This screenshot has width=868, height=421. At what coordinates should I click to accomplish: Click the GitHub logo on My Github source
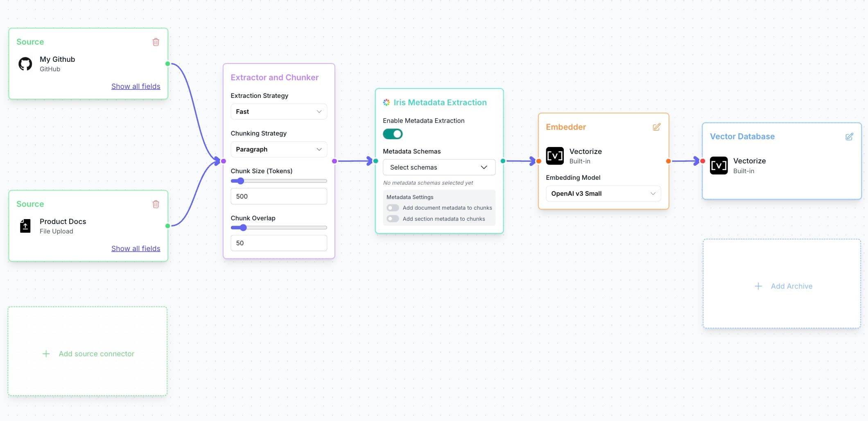click(25, 63)
